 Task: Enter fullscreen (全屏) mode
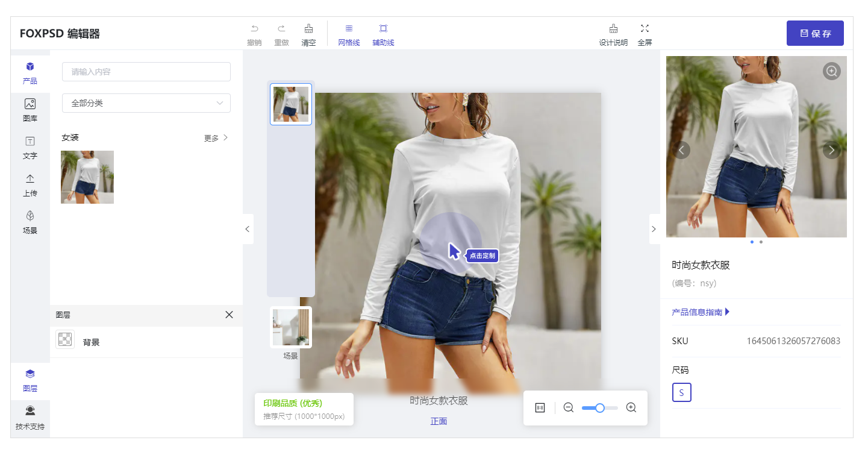[645, 28]
